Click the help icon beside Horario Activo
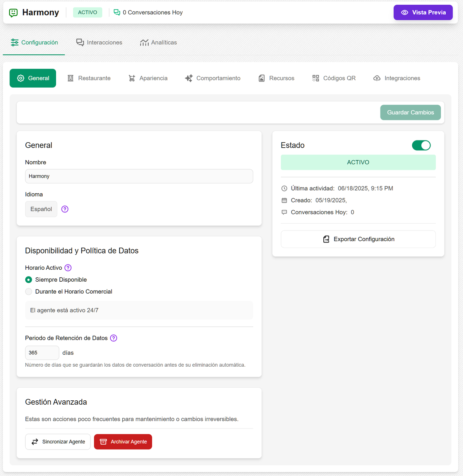 click(x=68, y=268)
